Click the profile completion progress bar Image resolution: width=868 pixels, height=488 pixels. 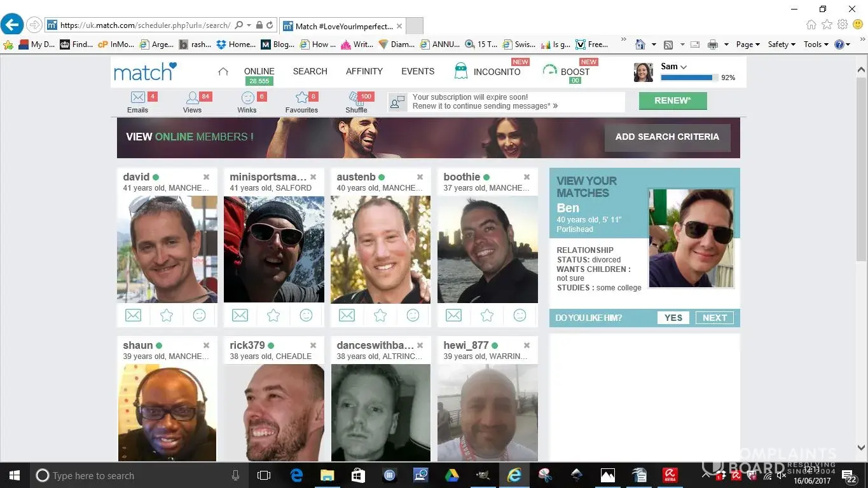pyautogui.click(x=689, y=78)
